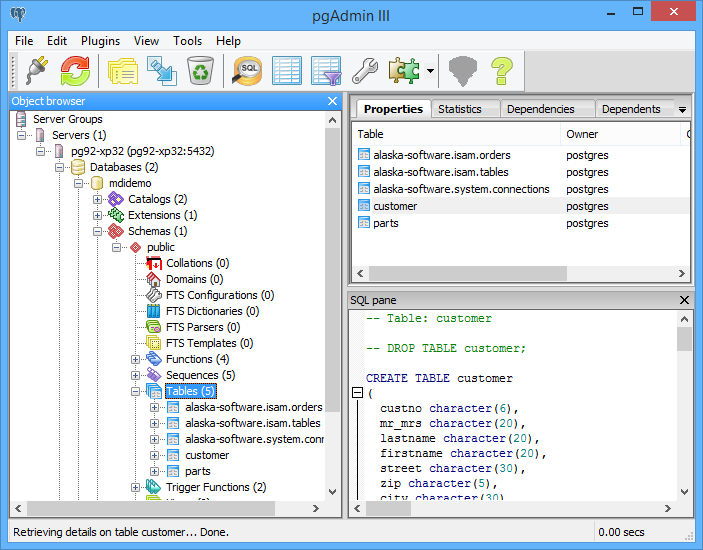
Task: Select Domains (0) in tree
Action: point(194,279)
